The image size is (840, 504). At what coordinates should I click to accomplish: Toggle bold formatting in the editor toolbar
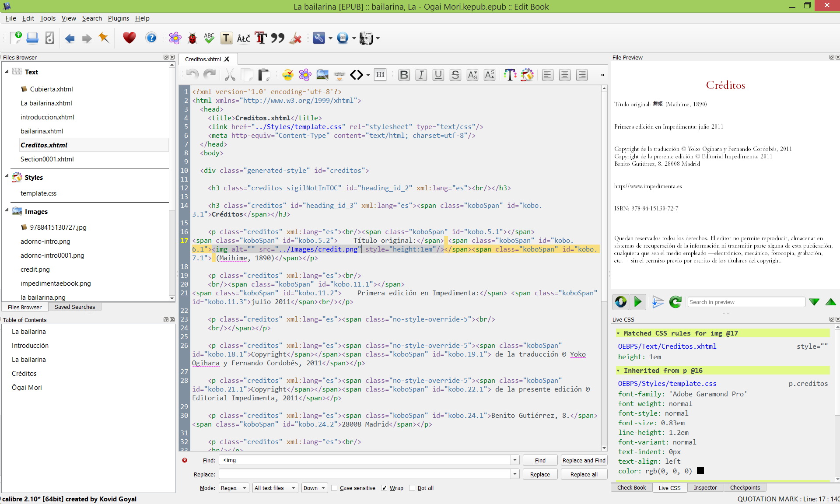coord(404,75)
